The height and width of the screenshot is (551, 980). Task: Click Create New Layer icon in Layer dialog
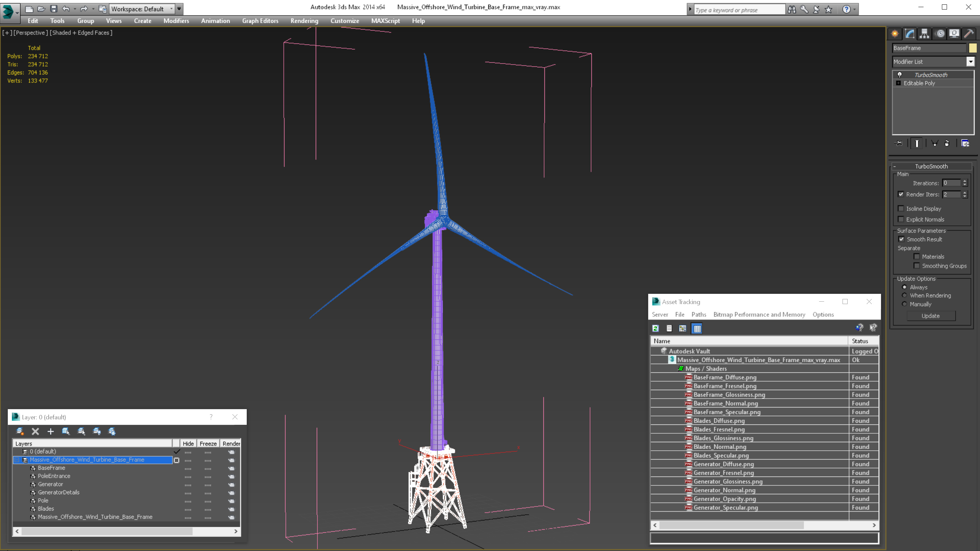pyautogui.click(x=20, y=431)
